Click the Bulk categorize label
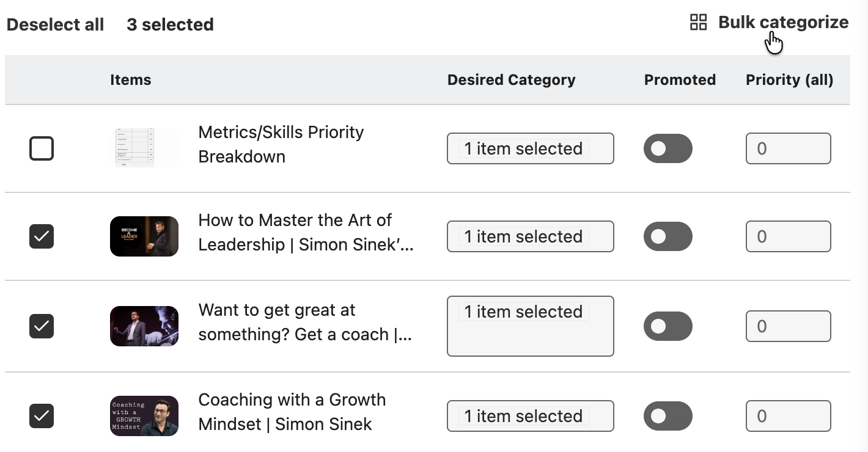 tap(783, 23)
